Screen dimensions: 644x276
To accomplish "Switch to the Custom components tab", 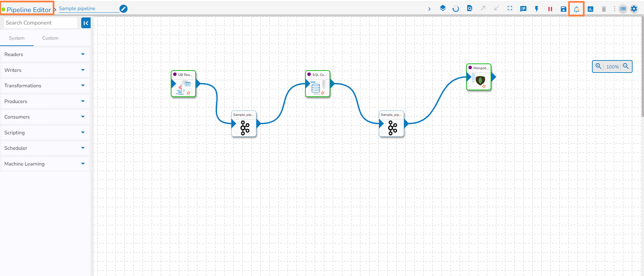I will (x=50, y=38).
